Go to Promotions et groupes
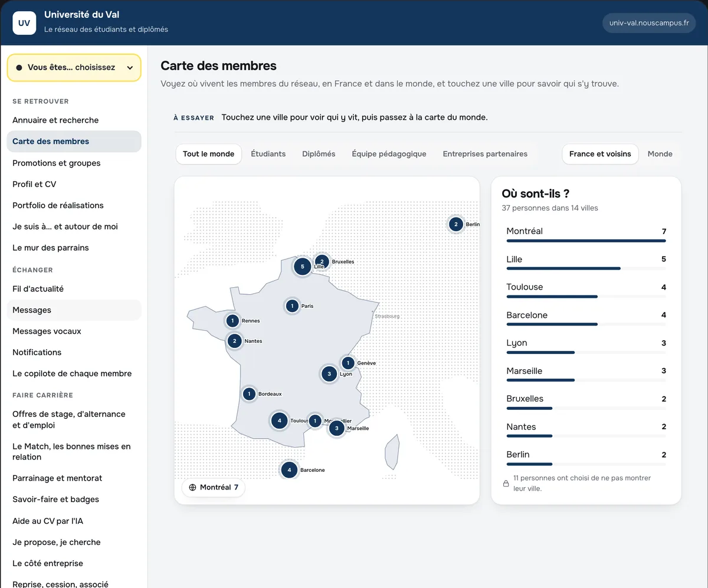This screenshot has width=708, height=588. (x=74, y=163)
